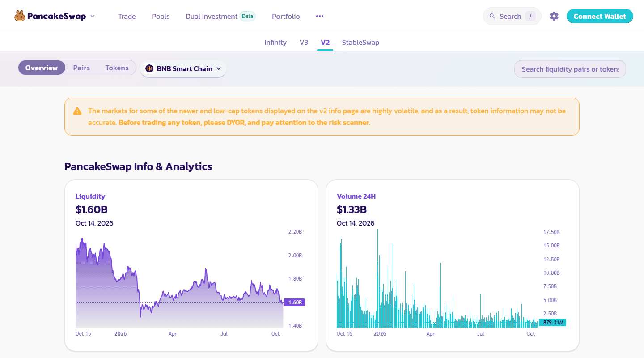Click the 879.31M marker on Volume chart

tap(553, 323)
